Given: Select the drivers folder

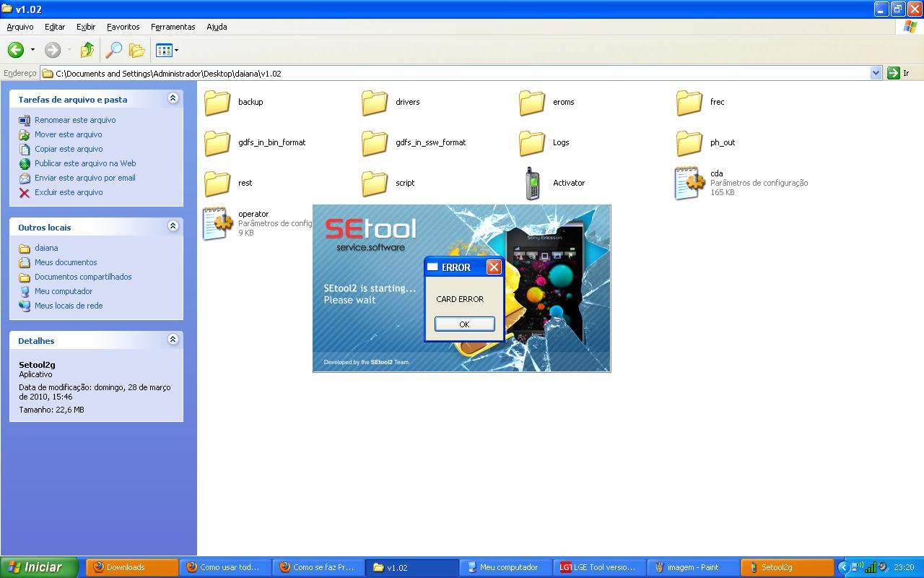Looking at the screenshot, I should pyautogui.click(x=391, y=103).
